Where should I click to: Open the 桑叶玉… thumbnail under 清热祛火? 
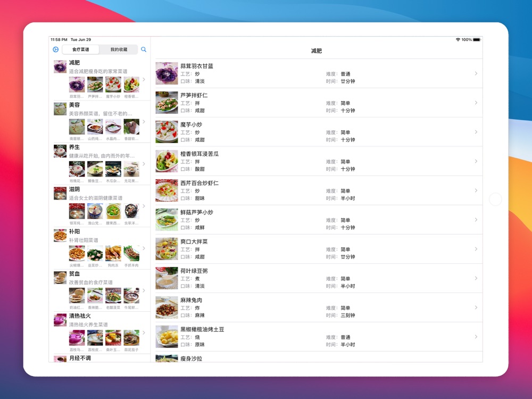point(113,338)
